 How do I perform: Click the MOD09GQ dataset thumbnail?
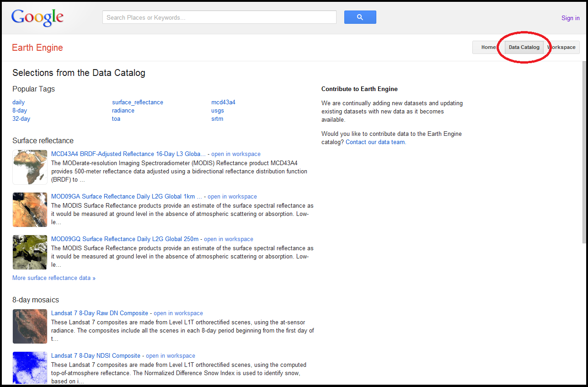[x=30, y=252]
